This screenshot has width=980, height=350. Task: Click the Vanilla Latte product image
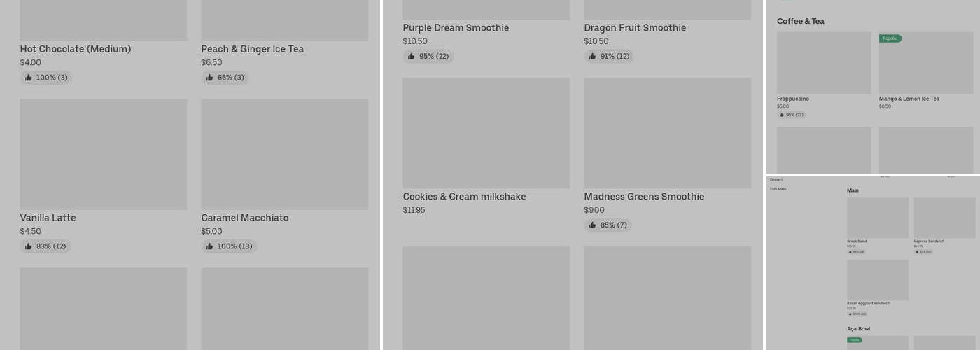click(x=104, y=154)
